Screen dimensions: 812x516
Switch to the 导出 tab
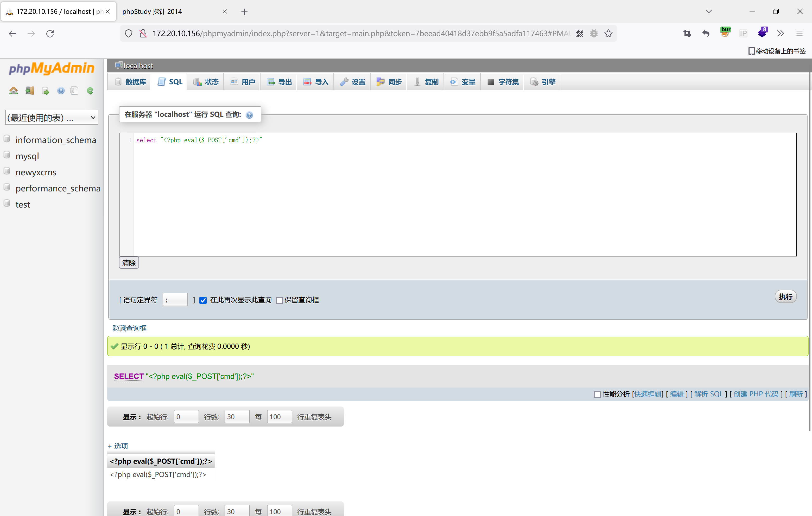[279, 82]
